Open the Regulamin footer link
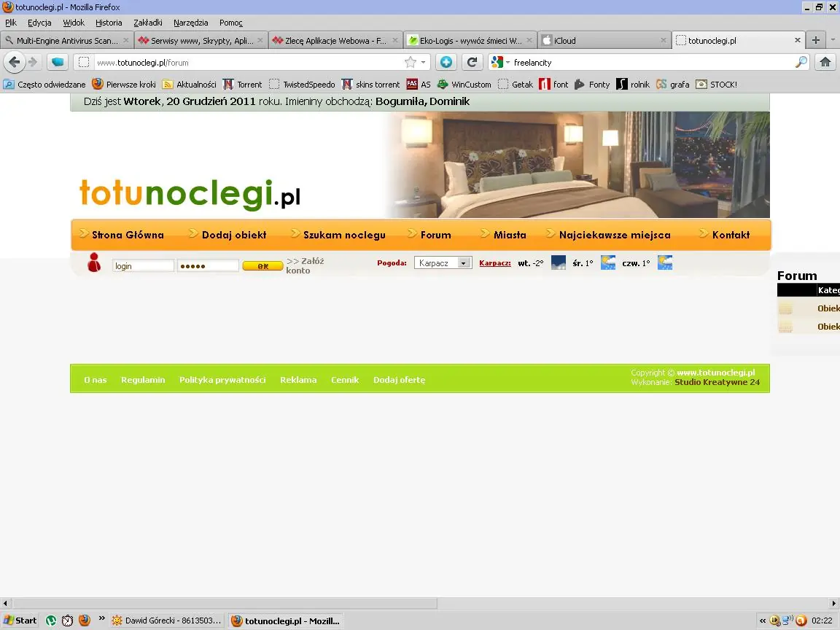Image resolution: width=840 pixels, height=630 pixels. click(x=143, y=380)
